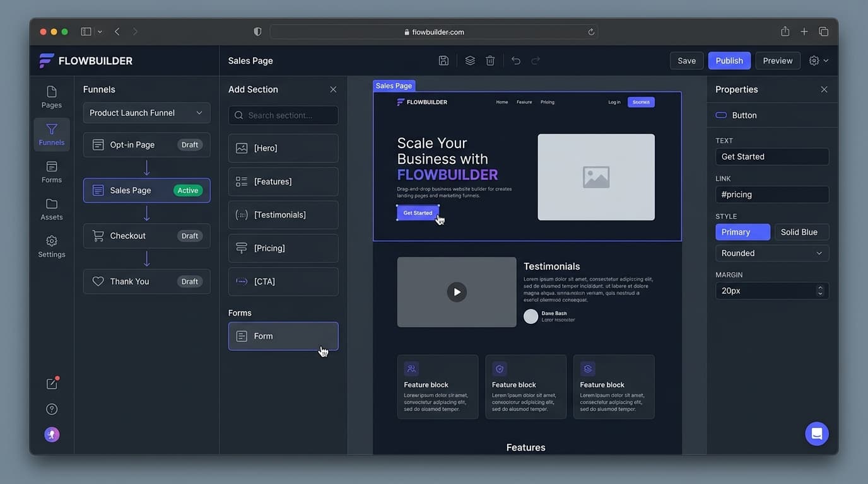Click the trash icon in the top toolbar
Screen dimensions: 868x484
(x=490, y=60)
